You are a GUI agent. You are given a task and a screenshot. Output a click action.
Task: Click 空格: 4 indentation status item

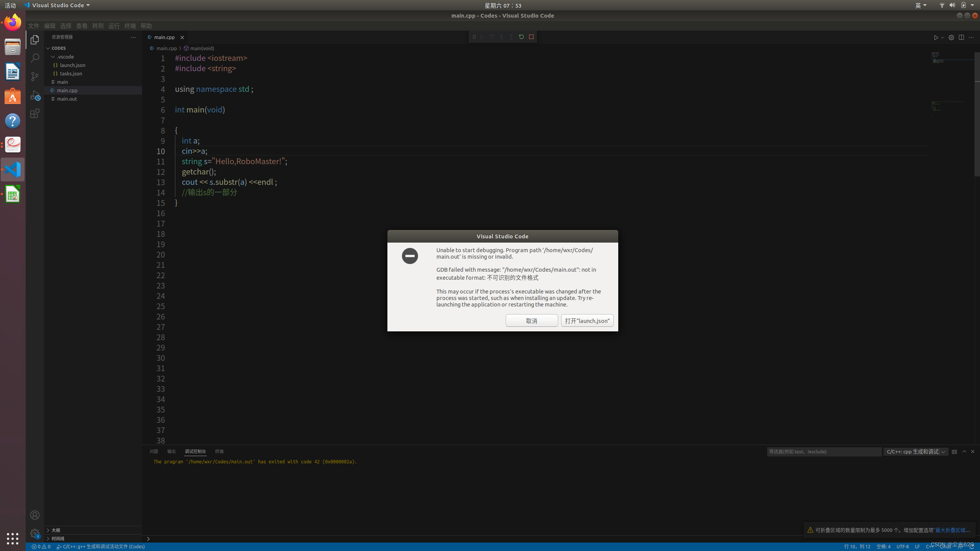[x=884, y=547]
